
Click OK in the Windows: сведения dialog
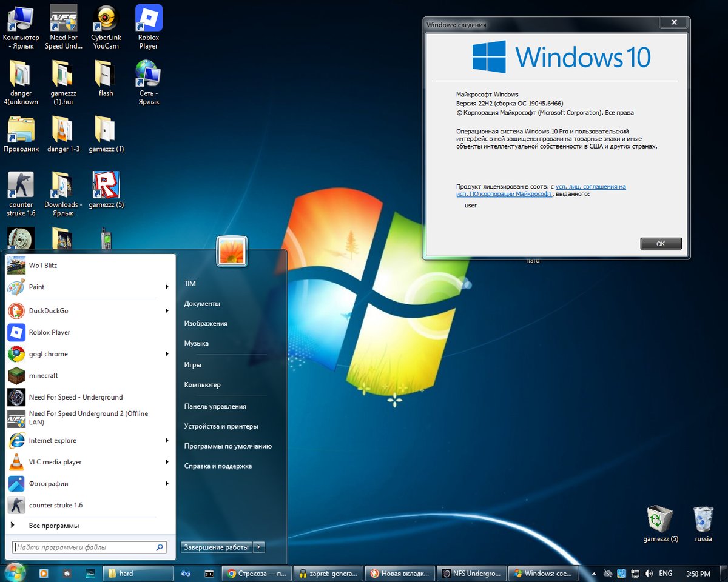click(661, 244)
